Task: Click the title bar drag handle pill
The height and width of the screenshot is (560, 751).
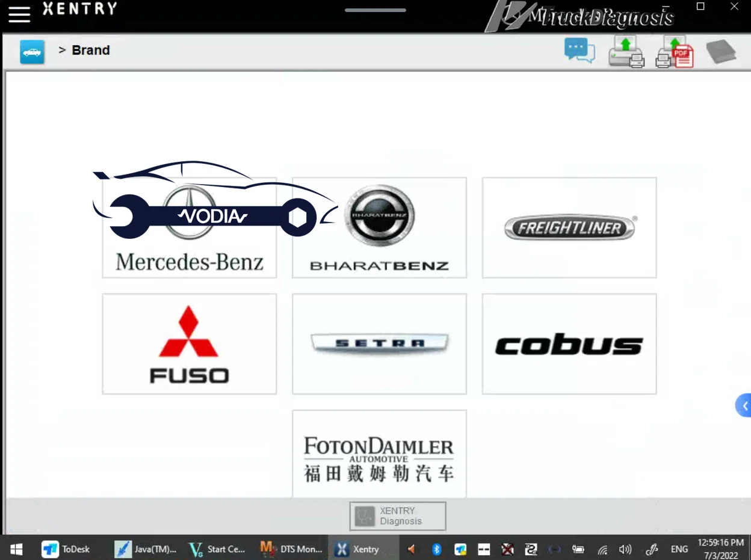Action: pos(375,10)
